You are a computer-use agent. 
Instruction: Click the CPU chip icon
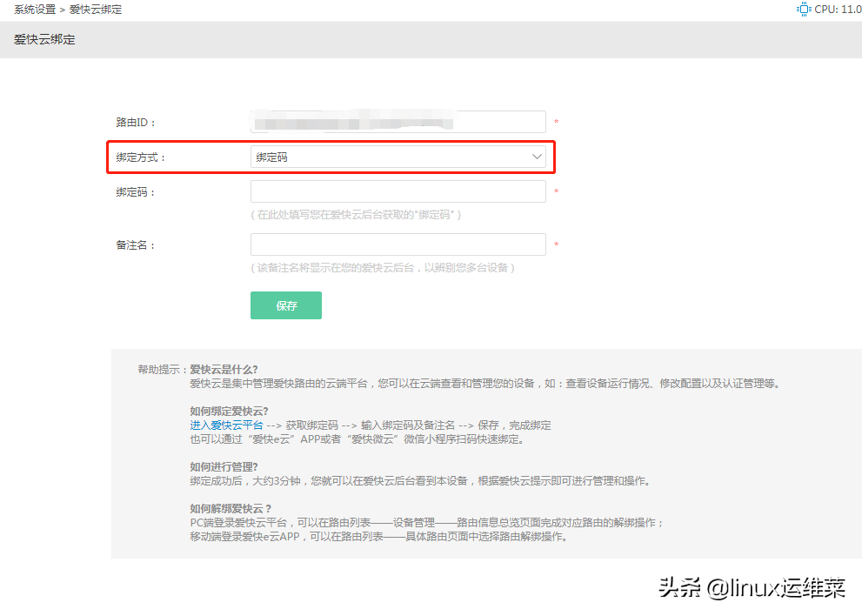click(x=804, y=10)
